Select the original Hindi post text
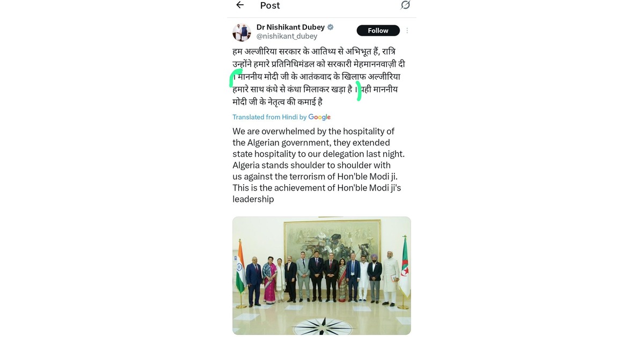This screenshot has height=337, width=644. [319, 76]
